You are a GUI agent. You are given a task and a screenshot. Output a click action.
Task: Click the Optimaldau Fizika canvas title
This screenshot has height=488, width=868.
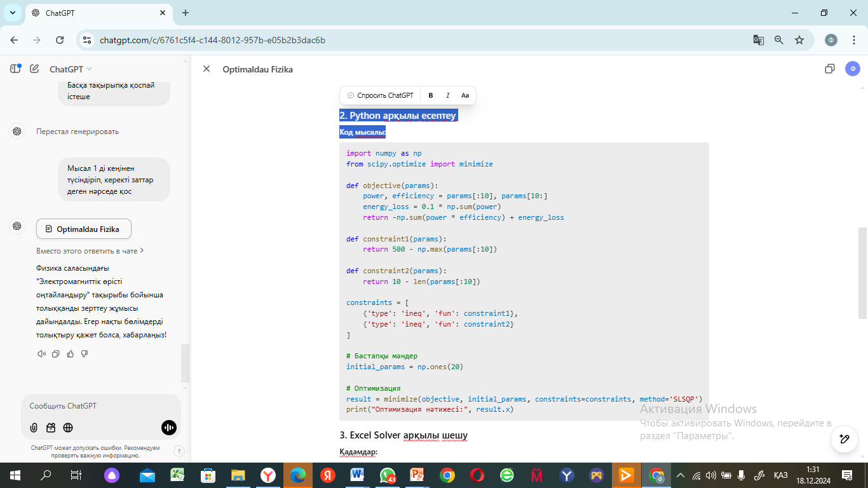tap(257, 69)
